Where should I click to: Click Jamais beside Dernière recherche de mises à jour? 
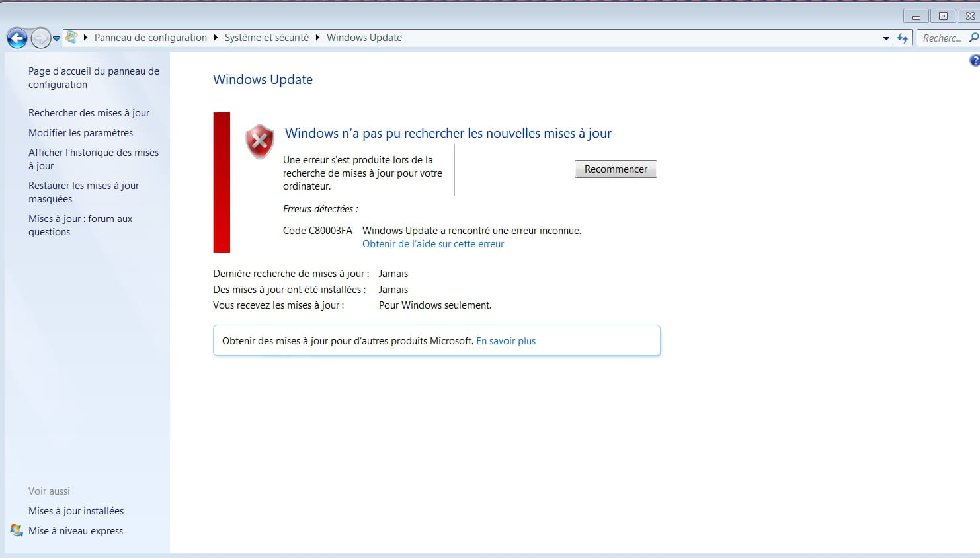click(x=393, y=274)
